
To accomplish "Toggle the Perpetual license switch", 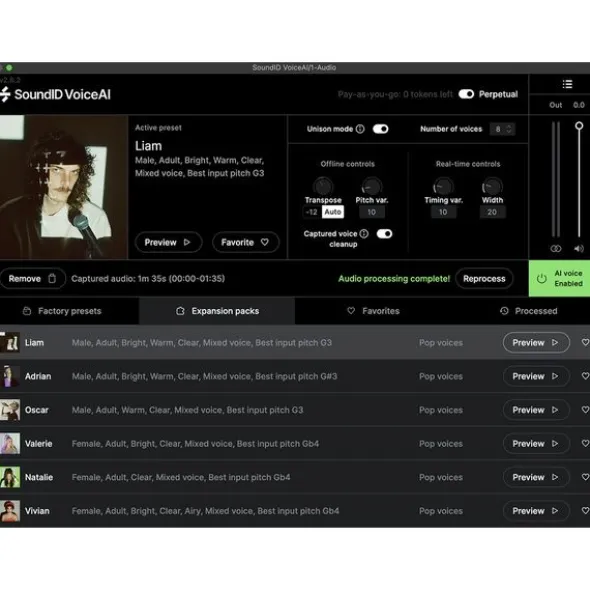I will click(x=466, y=94).
